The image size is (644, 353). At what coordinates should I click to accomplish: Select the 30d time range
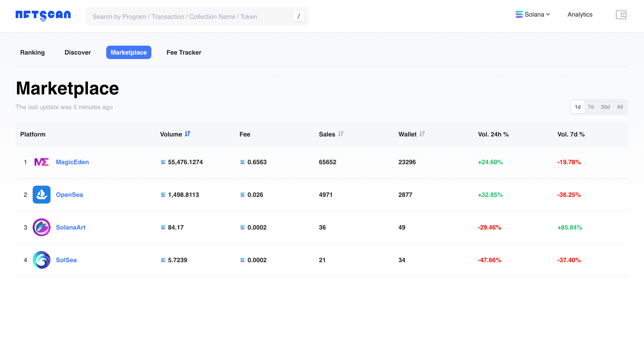click(605, 107)
